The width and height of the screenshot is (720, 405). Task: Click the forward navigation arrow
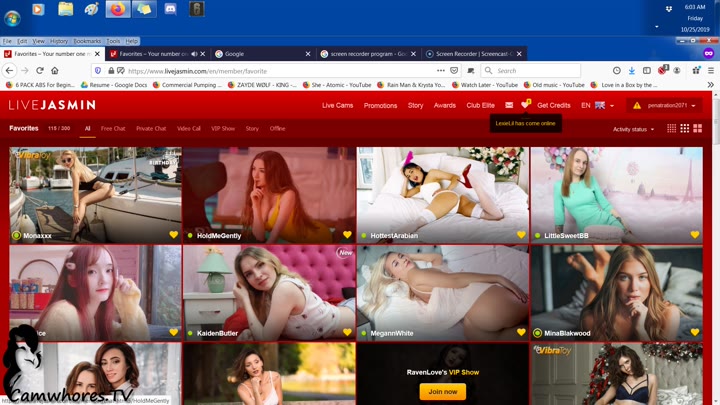[25, 71]
